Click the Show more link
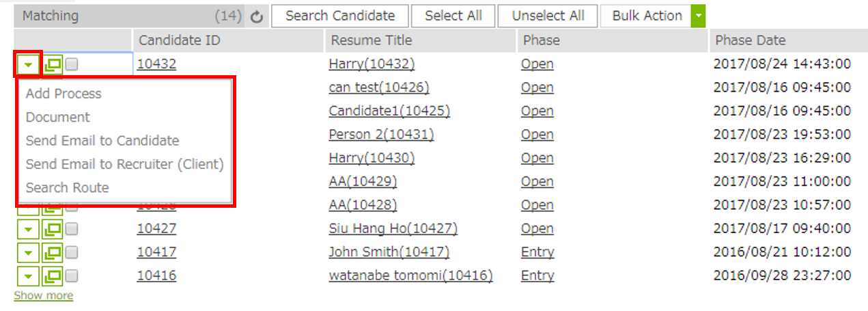The height and width of the screenshot is (311, 868). (x=43, y=295)
